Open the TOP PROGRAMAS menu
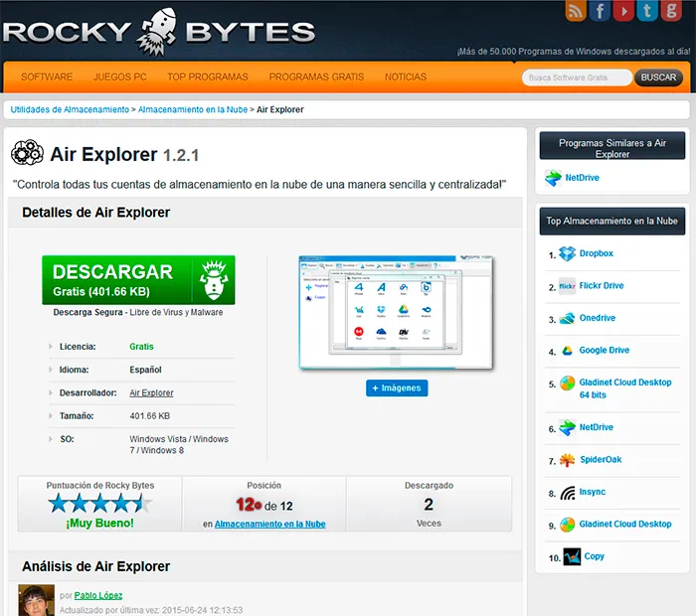 point(208,77)
